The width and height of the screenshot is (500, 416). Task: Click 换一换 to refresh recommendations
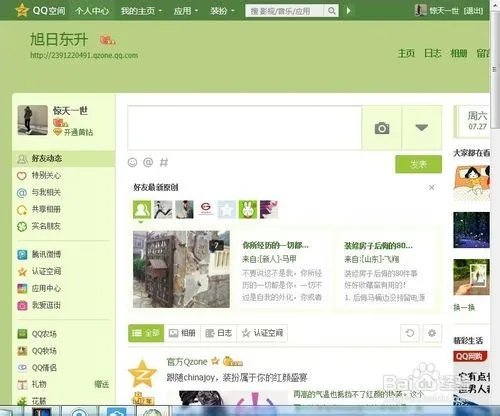click(464, 307)
